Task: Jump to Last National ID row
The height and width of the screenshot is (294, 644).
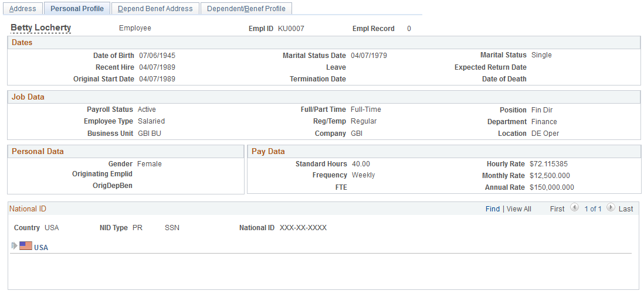Action: (625, 208)
